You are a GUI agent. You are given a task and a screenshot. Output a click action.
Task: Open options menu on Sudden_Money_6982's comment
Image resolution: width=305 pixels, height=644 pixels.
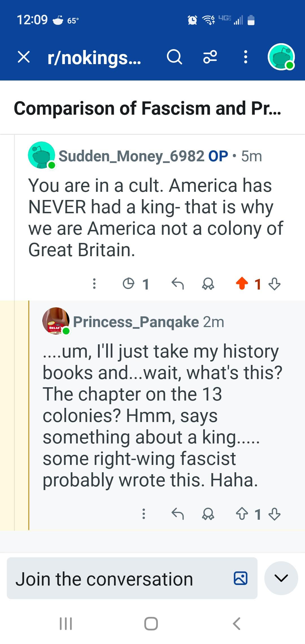[95, 284]
